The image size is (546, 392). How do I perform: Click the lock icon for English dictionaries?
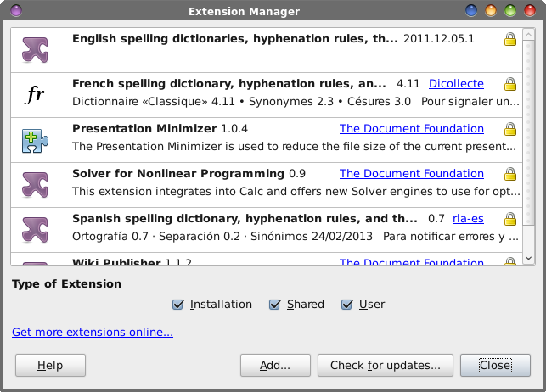509,39
